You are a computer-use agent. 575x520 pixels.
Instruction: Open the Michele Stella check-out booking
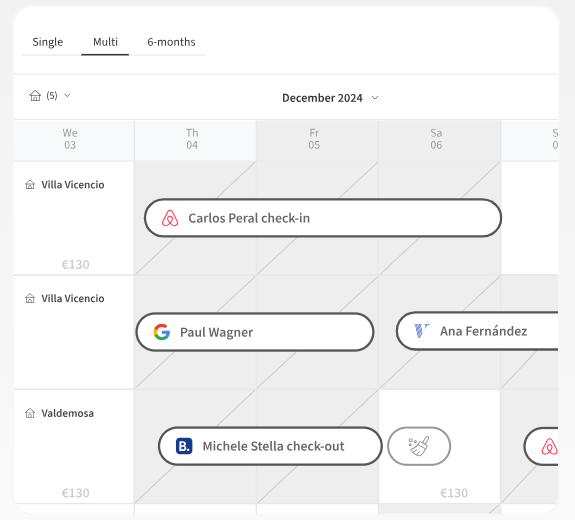270,446
